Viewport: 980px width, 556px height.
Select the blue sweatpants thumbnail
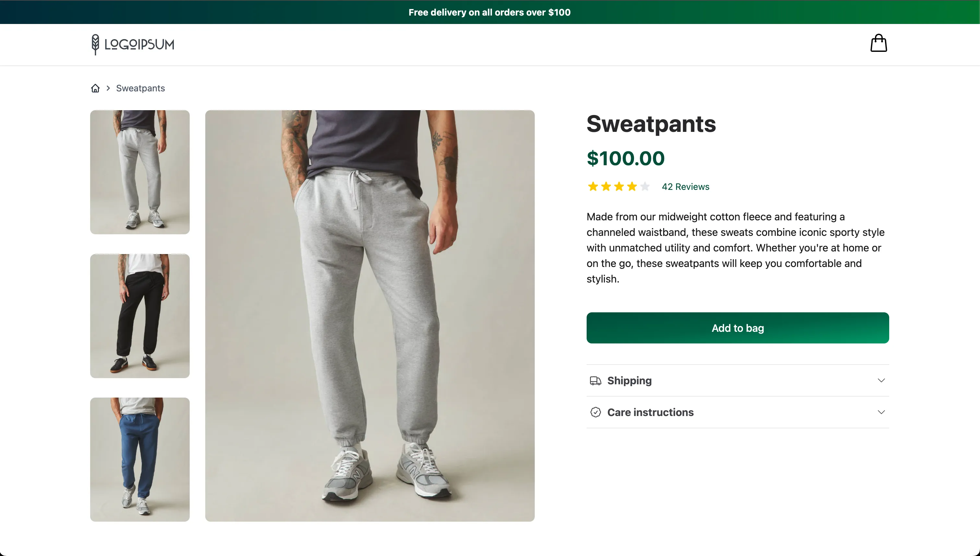point(140,459)
